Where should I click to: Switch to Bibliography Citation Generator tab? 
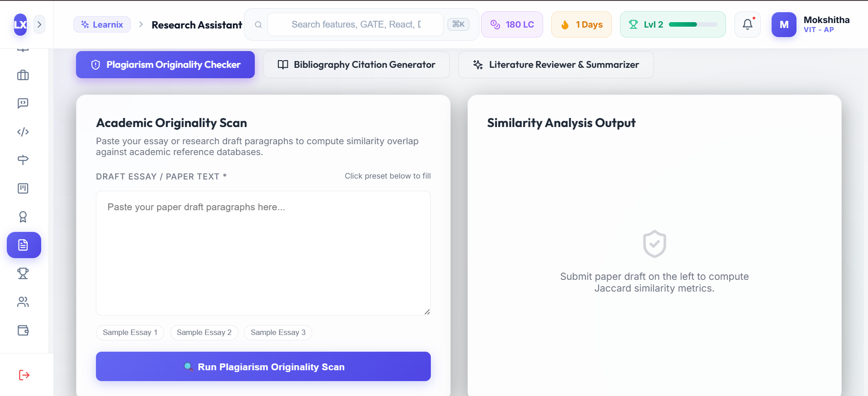356,65
